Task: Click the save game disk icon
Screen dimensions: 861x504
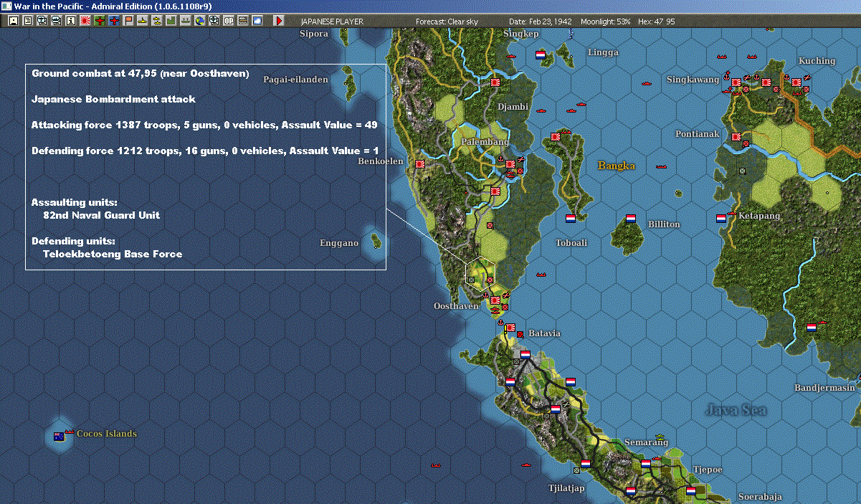Action: (14, 21)
